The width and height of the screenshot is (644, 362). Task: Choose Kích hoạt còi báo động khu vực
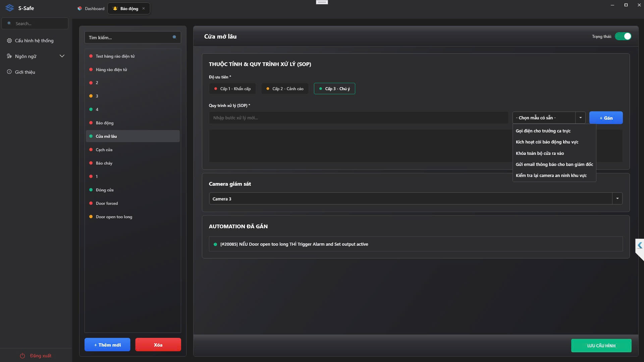(x=554, y=142)
